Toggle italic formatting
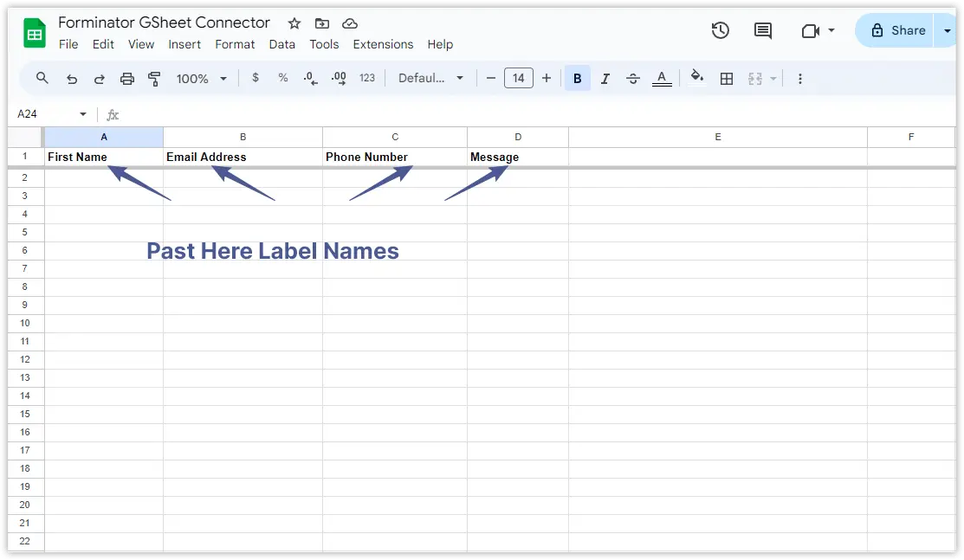 605,79
